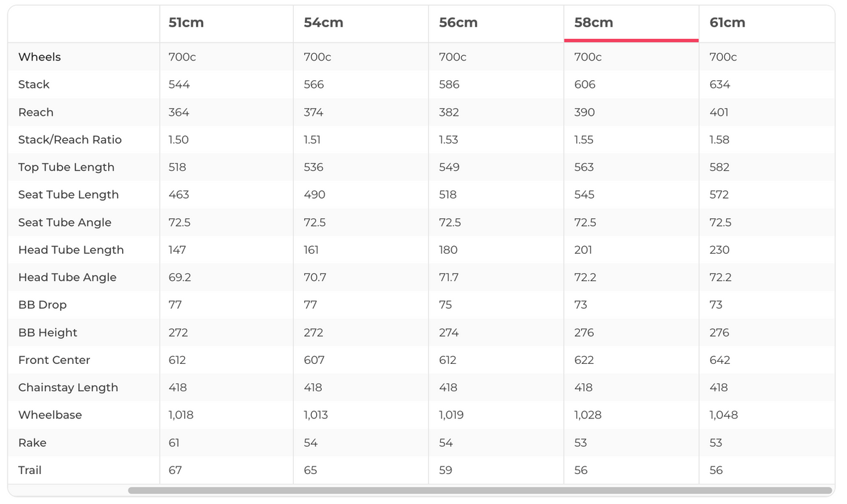Viewport: 847px width, 504px height.
Task: Click the Trail row label
Action: click(30, 470)
